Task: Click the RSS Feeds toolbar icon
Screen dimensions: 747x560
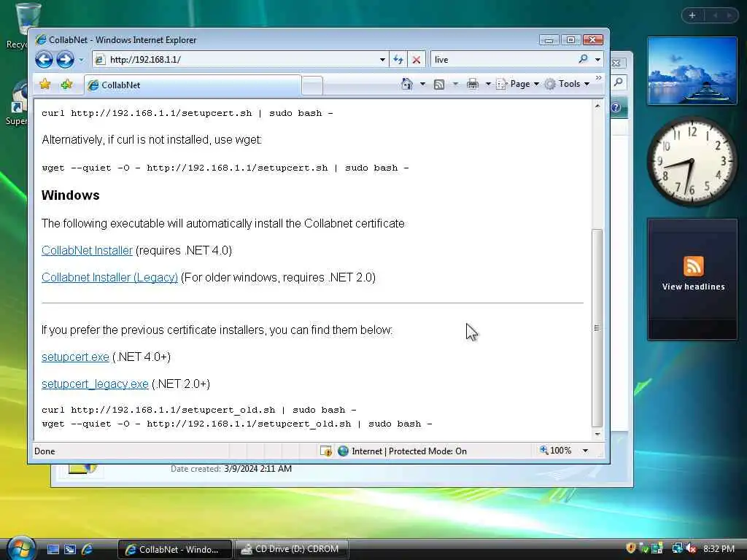Action: pyautogui.click(x=439, y=85)
